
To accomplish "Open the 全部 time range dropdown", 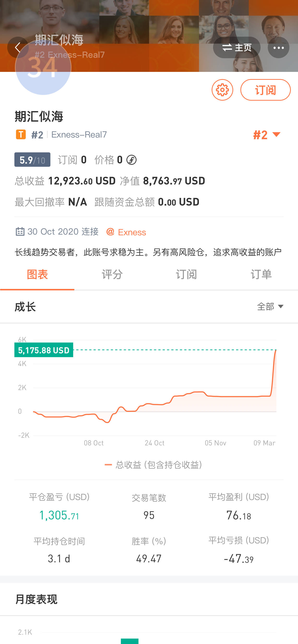I will point(270,306).
